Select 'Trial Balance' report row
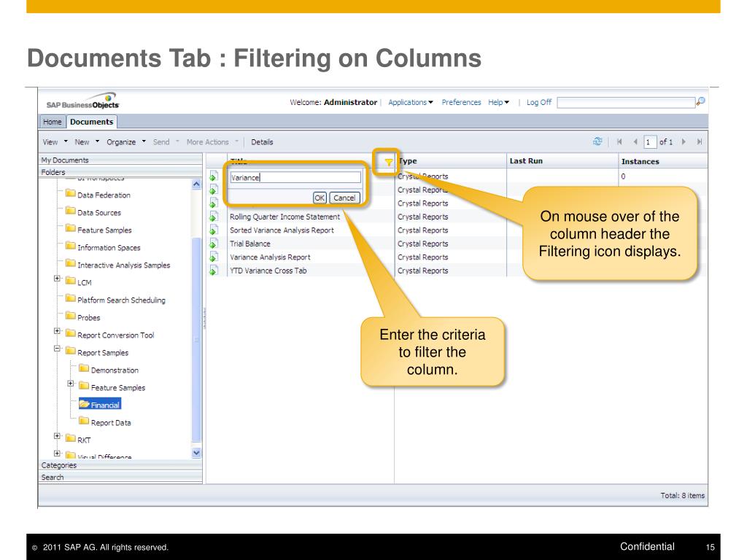This screenshot has width=747, height=560. [249, 244]
